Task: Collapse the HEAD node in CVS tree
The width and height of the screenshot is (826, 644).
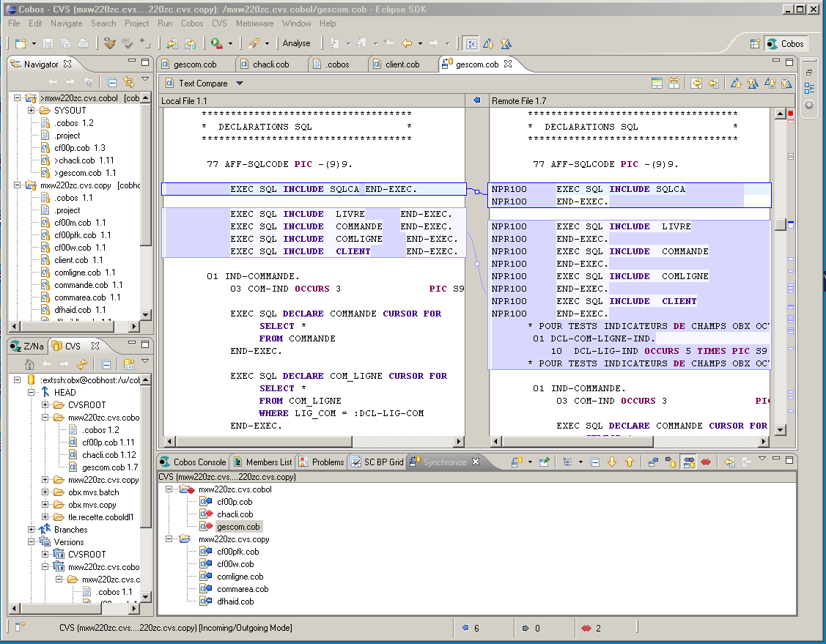Action: coord(31,392)
